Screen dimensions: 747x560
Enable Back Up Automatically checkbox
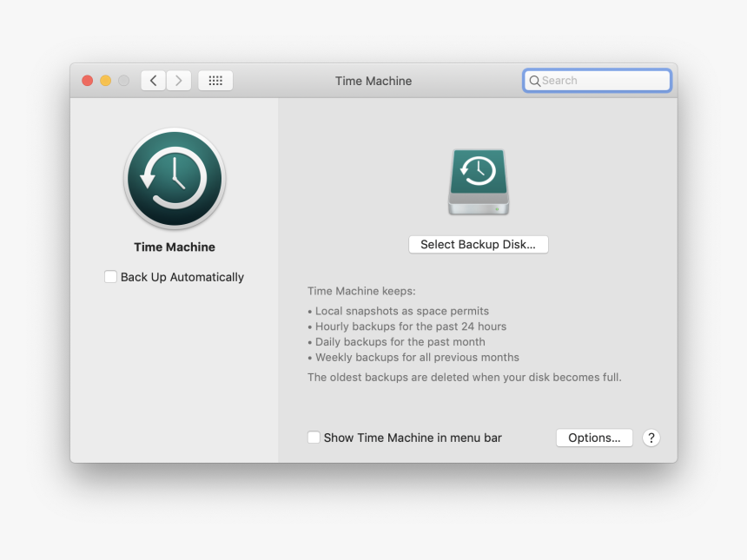(x=111, y=277)
